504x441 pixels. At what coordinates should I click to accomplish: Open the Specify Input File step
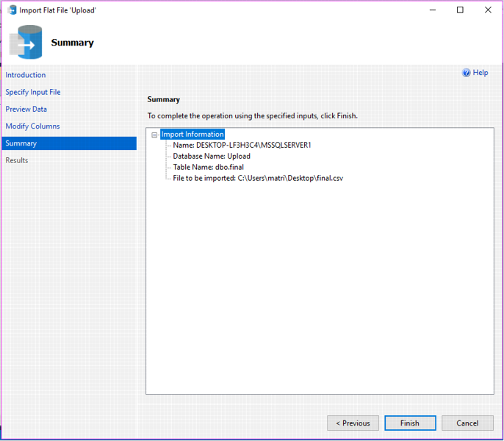(33, 92)
